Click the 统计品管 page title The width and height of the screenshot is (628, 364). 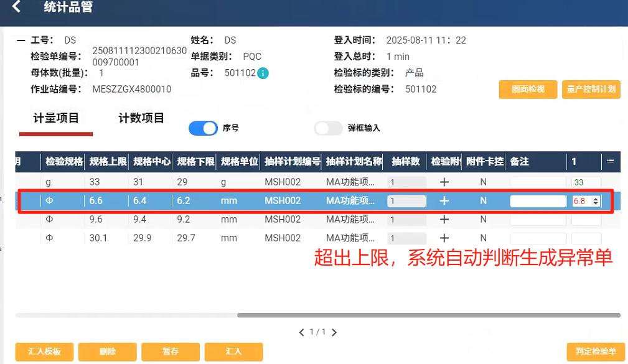(68, 7)
